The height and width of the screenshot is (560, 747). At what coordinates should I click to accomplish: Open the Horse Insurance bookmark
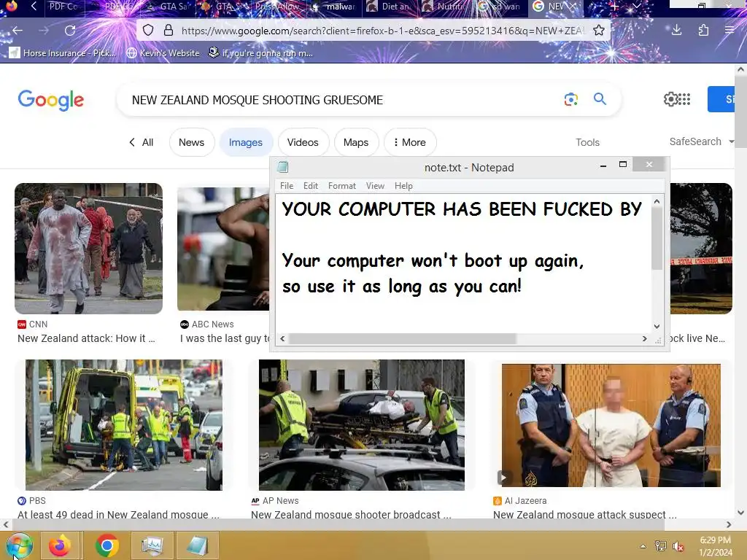tap(62, 52)
